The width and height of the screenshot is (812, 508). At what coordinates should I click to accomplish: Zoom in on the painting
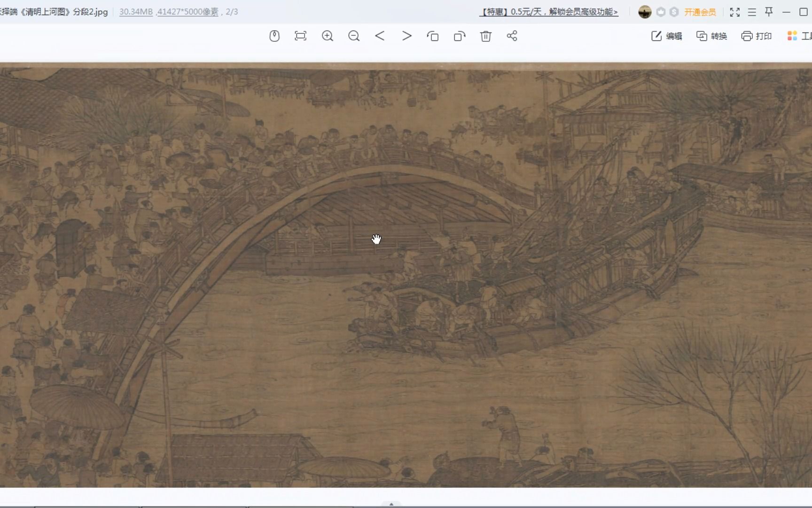[x=328, y=36]
